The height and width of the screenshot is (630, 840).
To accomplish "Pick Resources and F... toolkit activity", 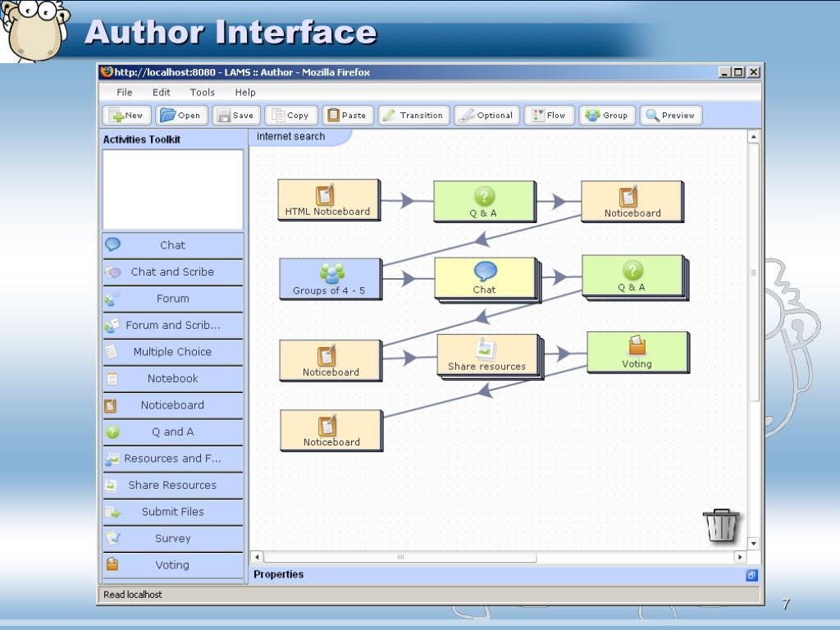I will (x=172, y=459).
